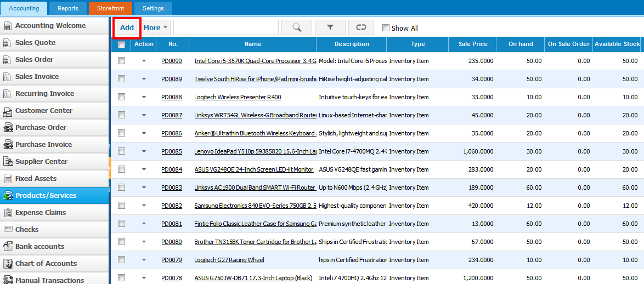Enable the Show All checkbox
This screenshot has height=284, width=644.
(386, 28)
